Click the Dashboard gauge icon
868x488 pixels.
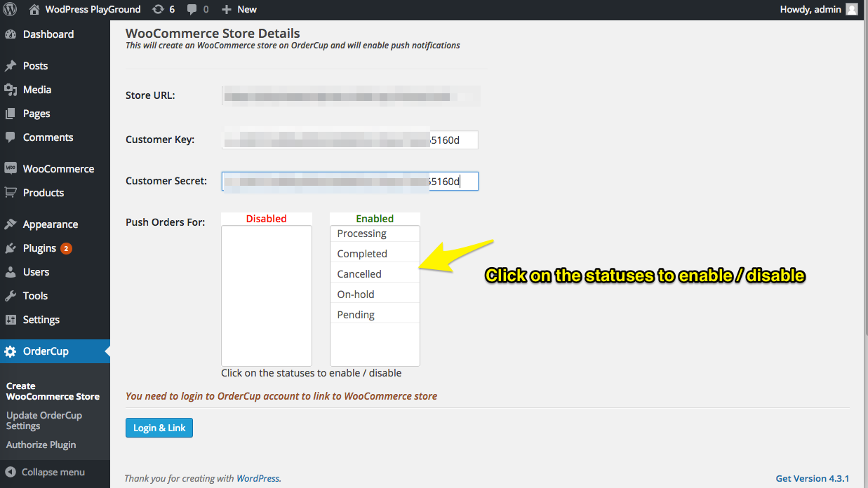pos(11,34)
